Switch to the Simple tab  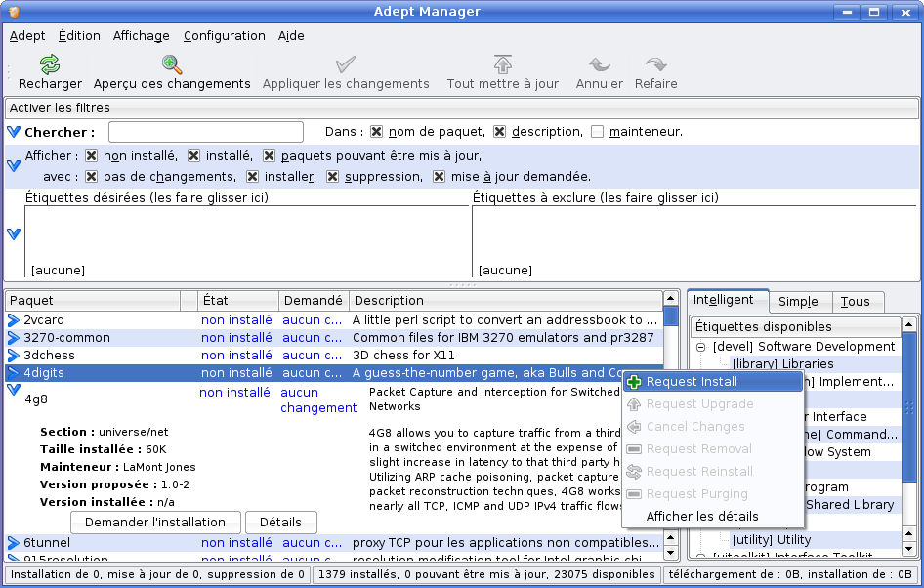798,302
